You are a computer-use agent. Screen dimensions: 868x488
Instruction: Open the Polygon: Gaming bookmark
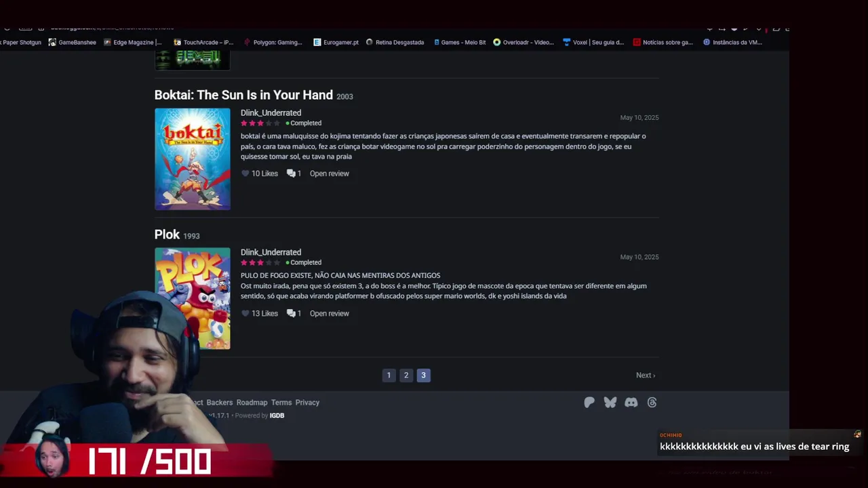click(x=273, y=42)
